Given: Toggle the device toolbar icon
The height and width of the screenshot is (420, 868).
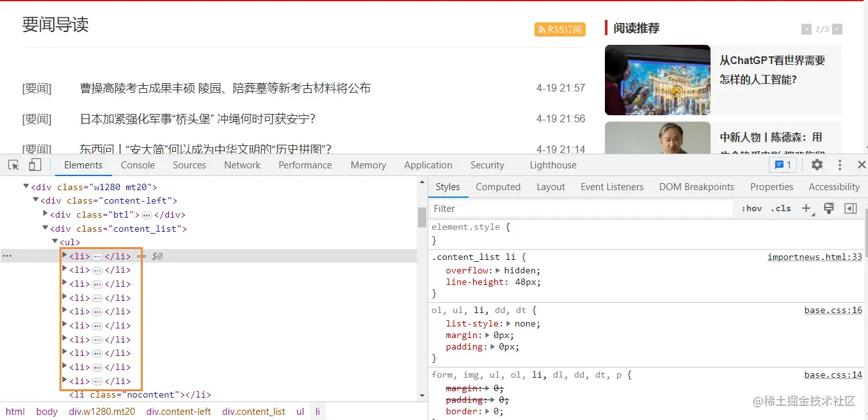Looking at the screenshot, I should pyautogui.click(x=35, y=165).
